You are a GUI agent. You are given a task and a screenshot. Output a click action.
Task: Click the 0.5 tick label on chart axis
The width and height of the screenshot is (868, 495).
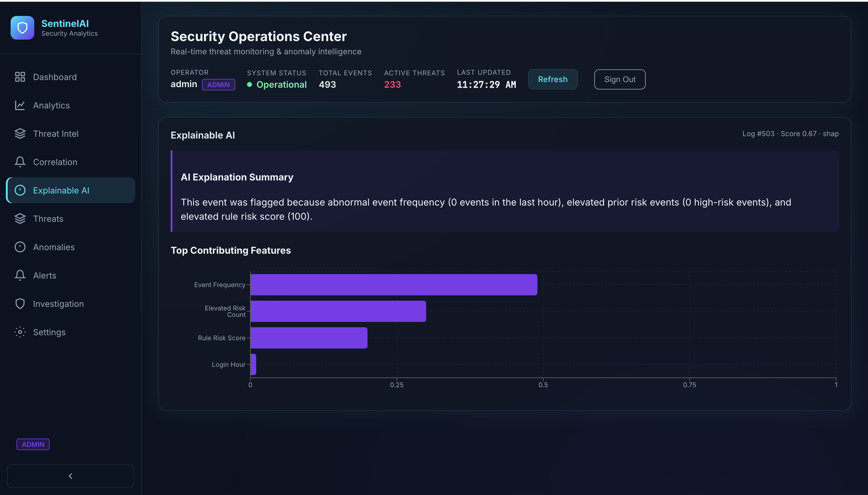pyautogui.click(x=543, y=385)
